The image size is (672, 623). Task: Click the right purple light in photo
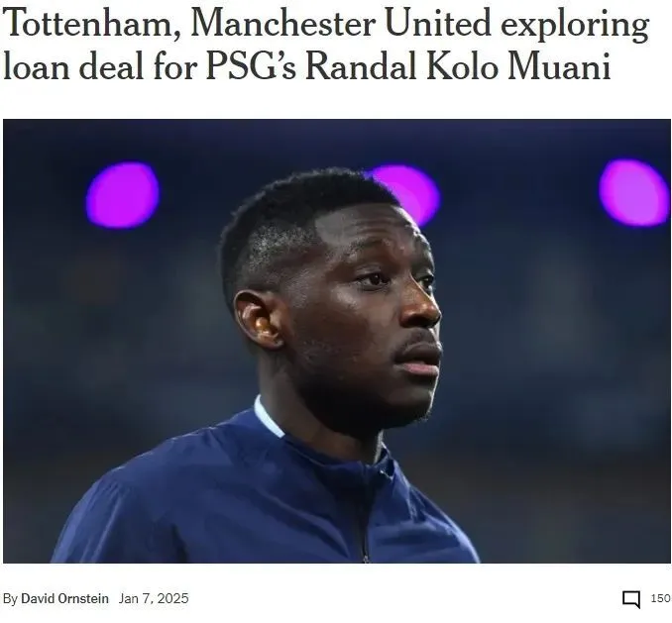click(634, 192)
